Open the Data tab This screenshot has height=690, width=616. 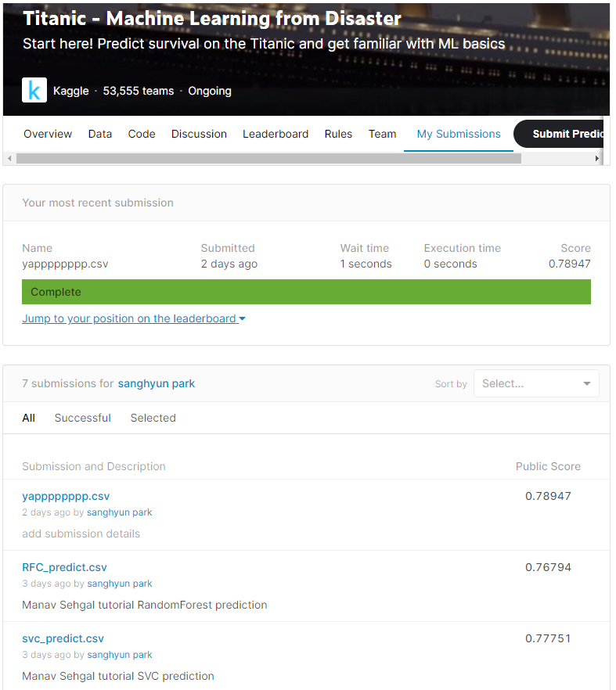point(100,134)
